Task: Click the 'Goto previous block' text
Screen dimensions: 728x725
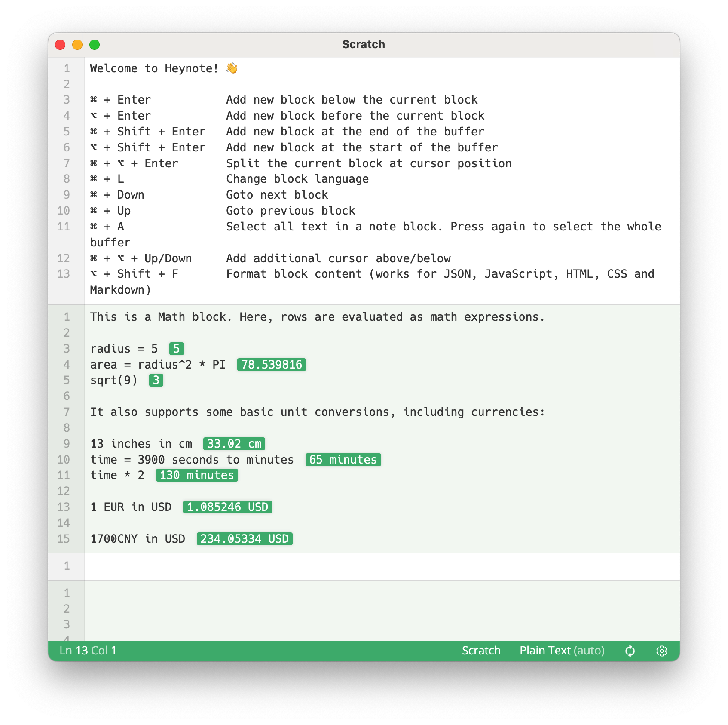Action: tap(291, 211)
